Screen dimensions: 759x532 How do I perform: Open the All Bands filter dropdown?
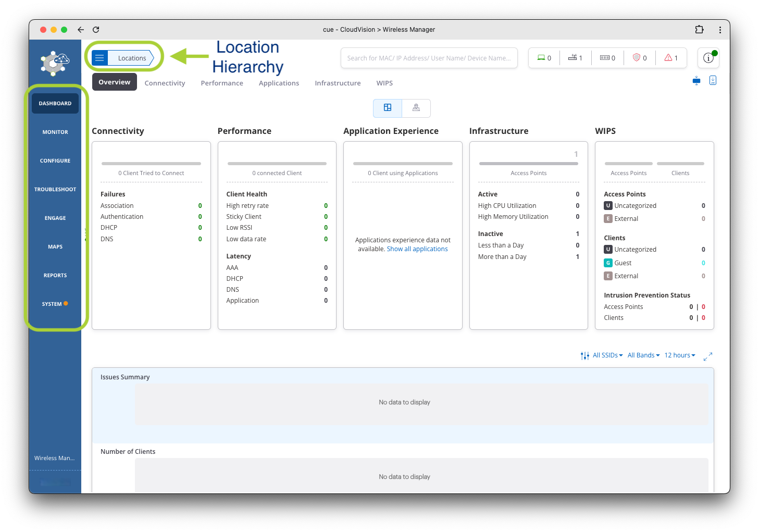(x=643, y=355)
